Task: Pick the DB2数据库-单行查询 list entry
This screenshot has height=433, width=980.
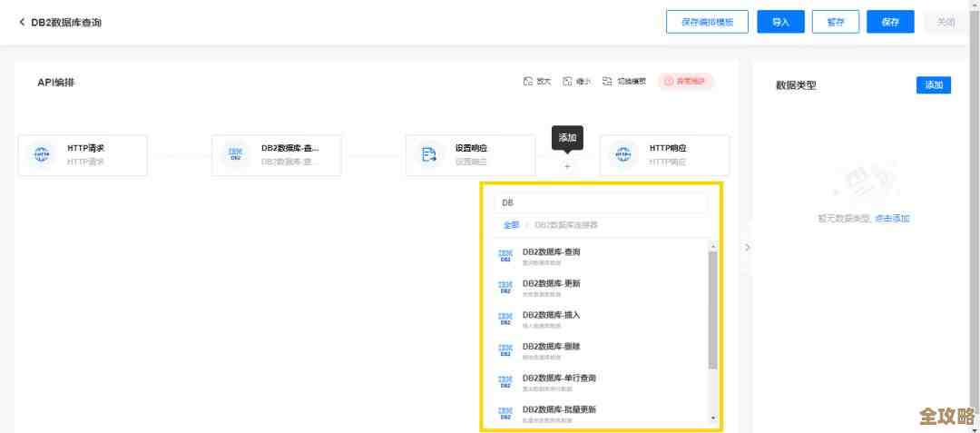Action: (x=600, y=382)
